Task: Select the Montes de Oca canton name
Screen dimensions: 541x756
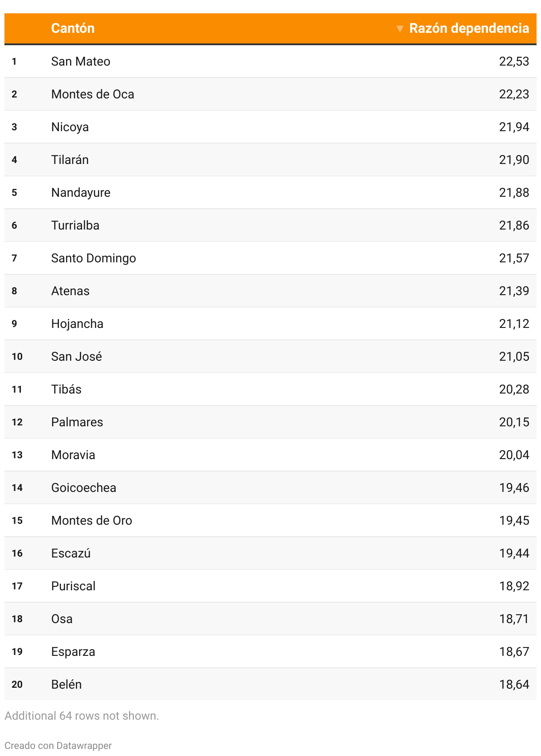Action: (x=93, y=94)
